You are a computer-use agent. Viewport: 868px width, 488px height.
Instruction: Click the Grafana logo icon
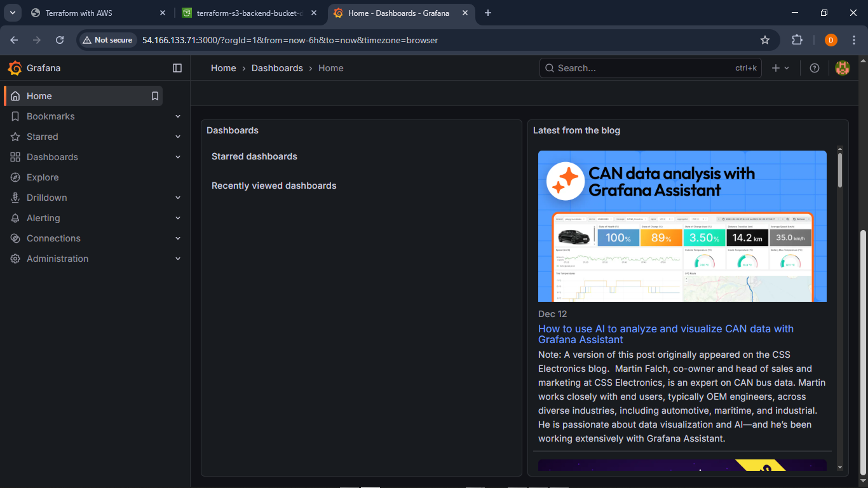point(15,68)
